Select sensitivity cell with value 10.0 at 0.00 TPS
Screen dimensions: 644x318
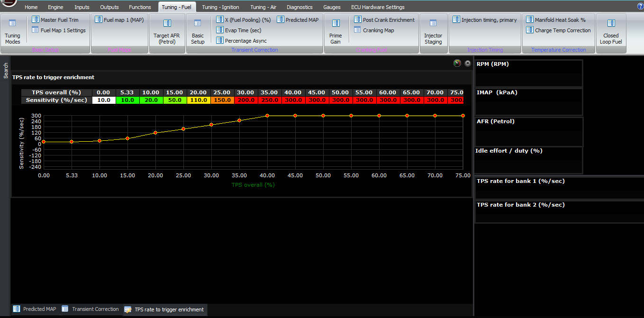[104, 100]
